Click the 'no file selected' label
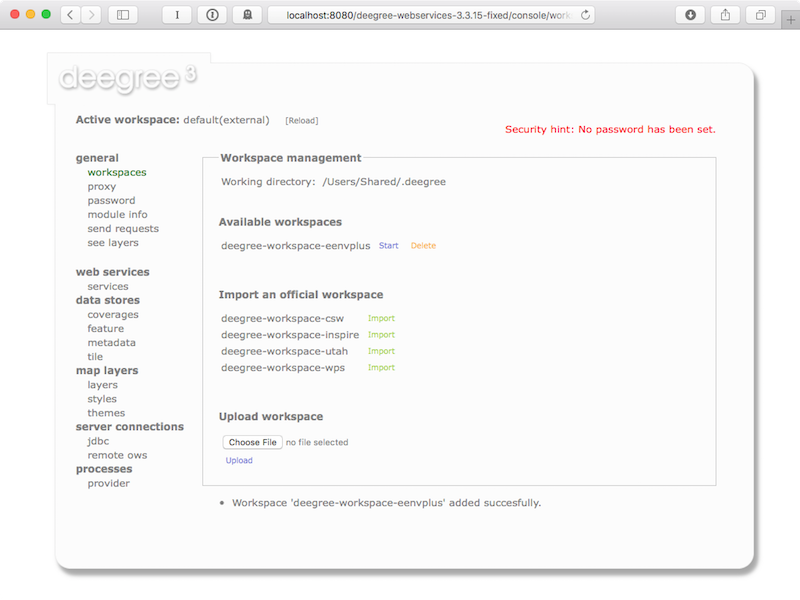 tap(317, 442)
